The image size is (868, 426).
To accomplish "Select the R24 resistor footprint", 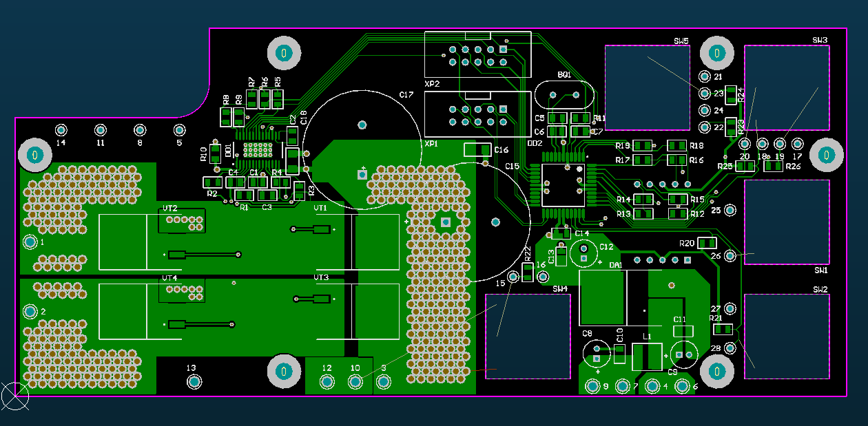I will point(732,95).
